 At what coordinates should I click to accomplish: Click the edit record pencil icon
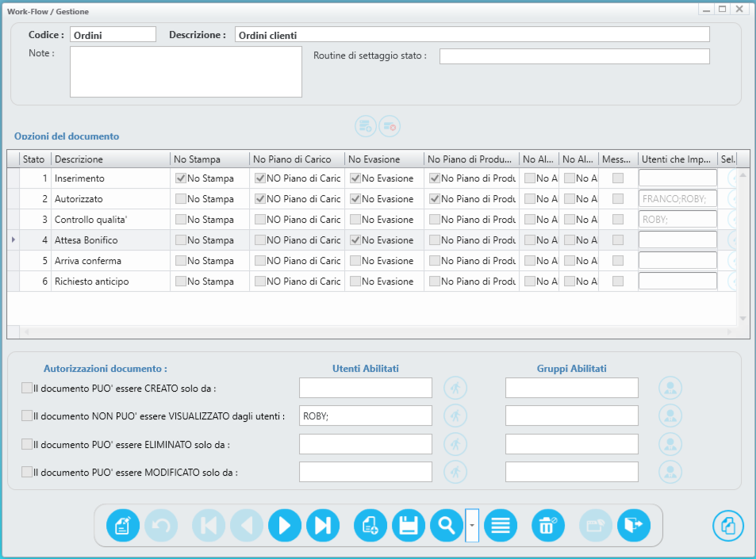[x=123, y=525]
